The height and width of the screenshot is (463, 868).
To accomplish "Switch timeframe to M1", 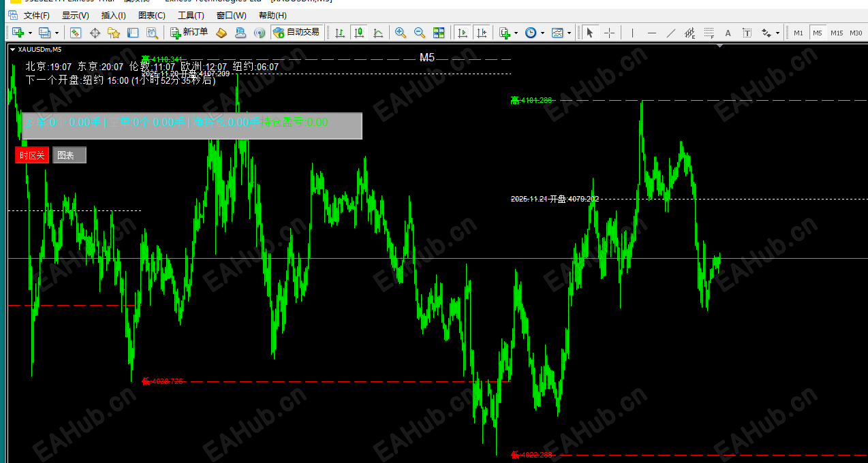I will click(799, 32).
